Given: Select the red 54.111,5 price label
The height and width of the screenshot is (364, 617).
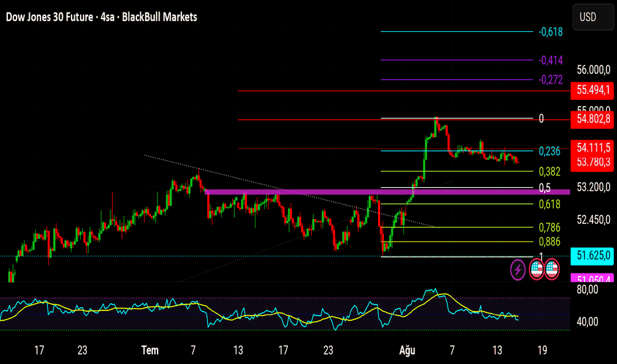Looking at the screenshot, I should pos(593,148).
